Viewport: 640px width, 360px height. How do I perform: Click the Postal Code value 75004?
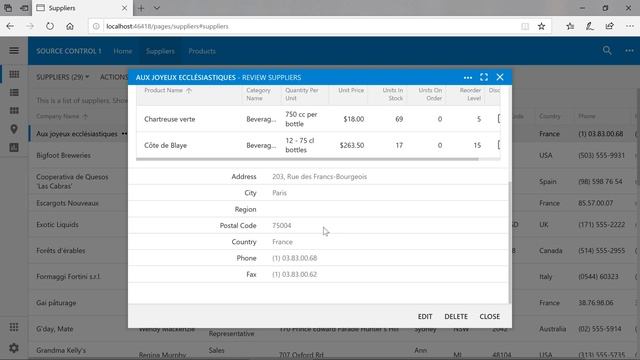[282, 225]
